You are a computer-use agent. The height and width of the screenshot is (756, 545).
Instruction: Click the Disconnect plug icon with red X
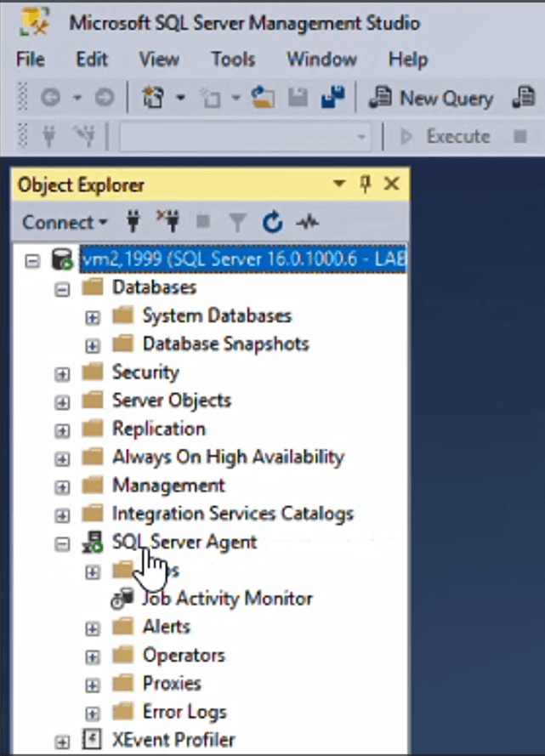click(x=167, y=223)
